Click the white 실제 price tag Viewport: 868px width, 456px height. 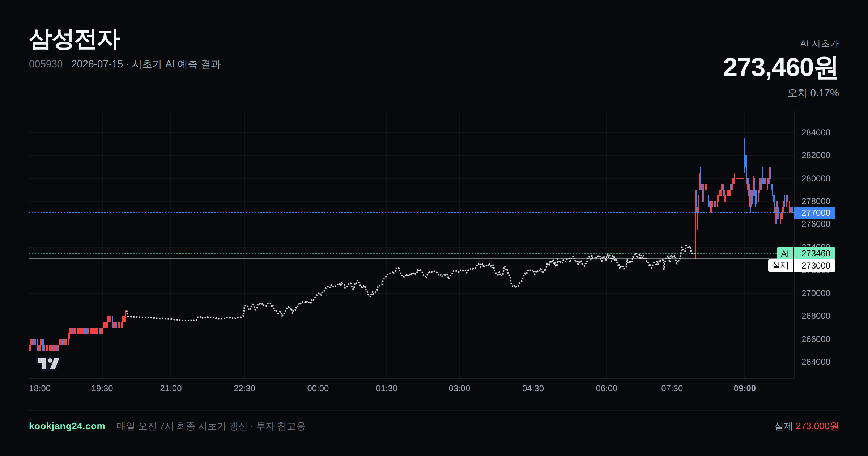pyautogui.click(x=780, y=266)
